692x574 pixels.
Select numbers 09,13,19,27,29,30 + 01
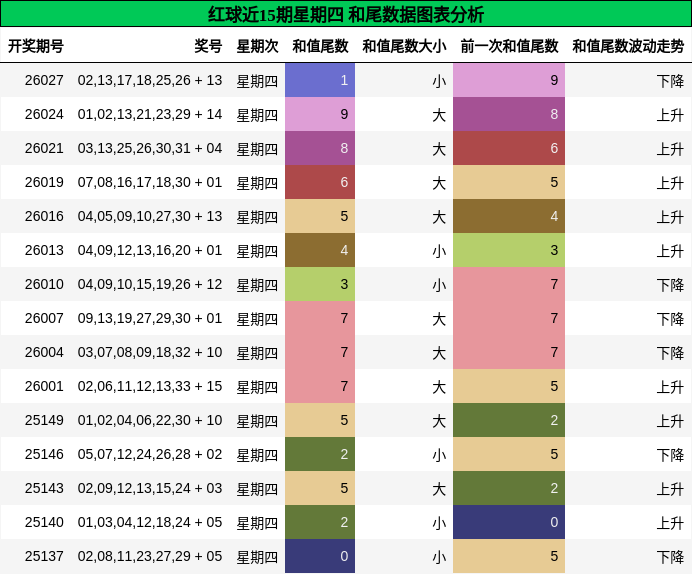(150, 318)
